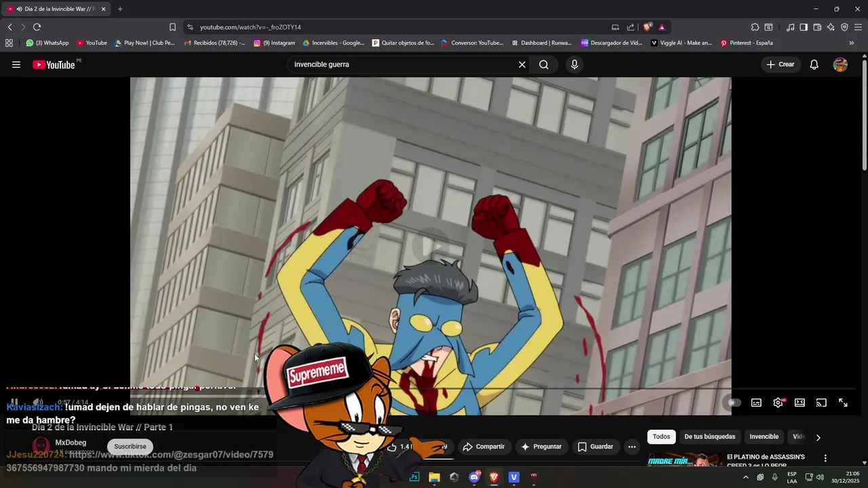Seek along the video progress bar
The image size is (868, 488).
(x=430, y=390)
